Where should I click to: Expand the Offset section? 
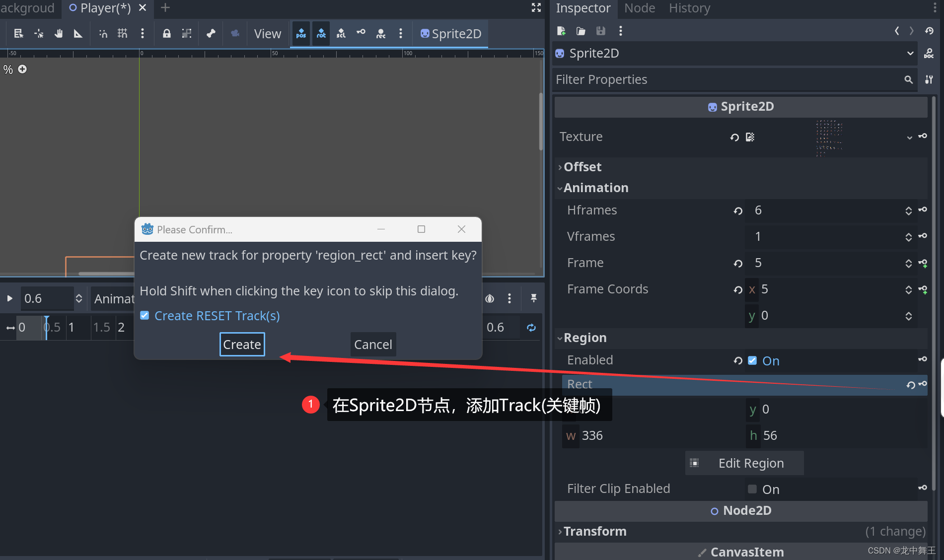click(741, 167)
